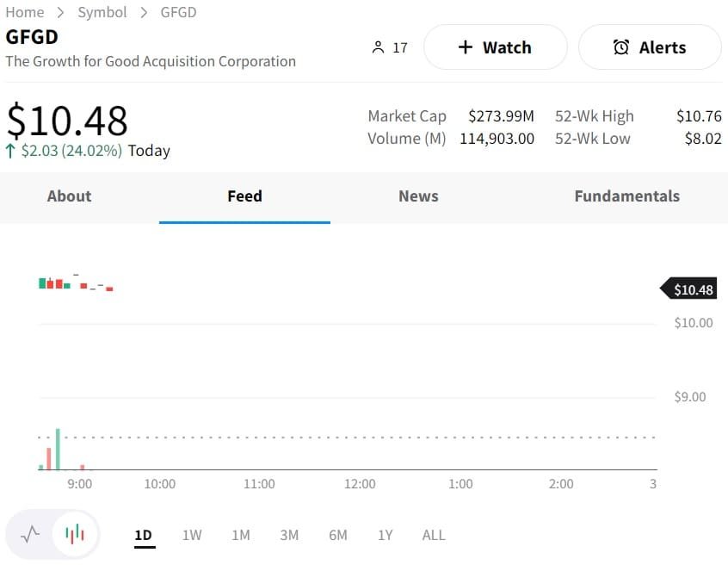Viewport: 728px width, 565px height.
Task: Switch chart to 6M range
Action: (338, 535)
